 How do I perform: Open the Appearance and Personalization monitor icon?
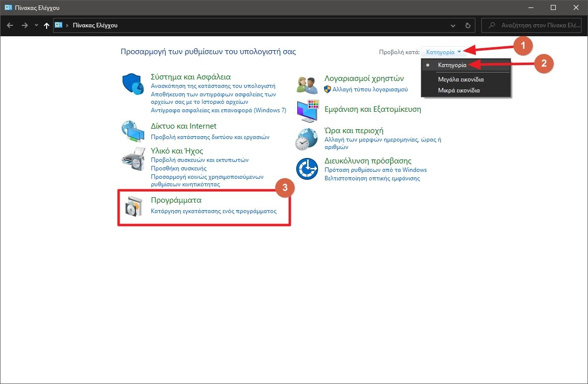[x=307, y=110]
